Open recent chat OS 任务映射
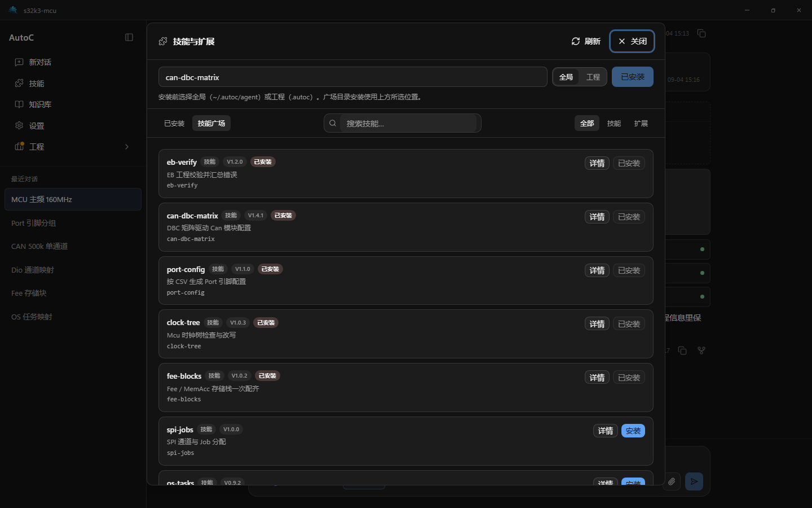Screen dimensions: 812x508 pos(73,317)
